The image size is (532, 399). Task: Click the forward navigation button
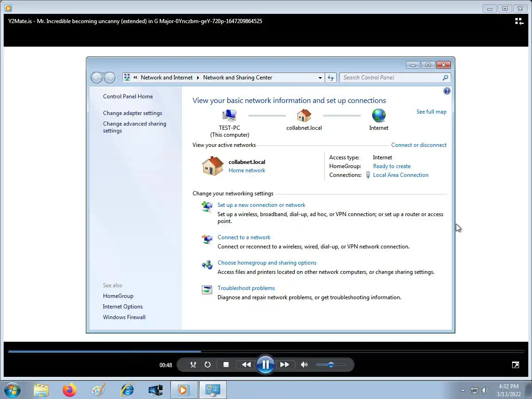tap(109, 78)
